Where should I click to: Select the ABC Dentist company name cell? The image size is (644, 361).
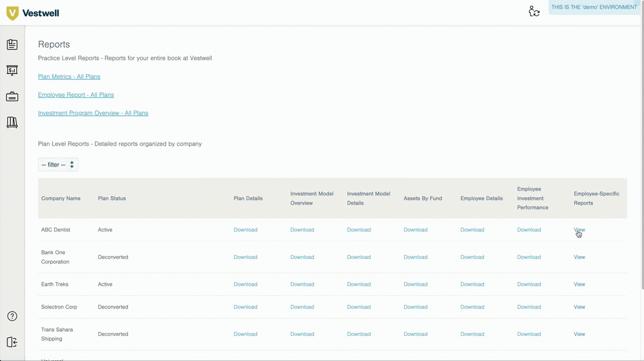(55, 230)
